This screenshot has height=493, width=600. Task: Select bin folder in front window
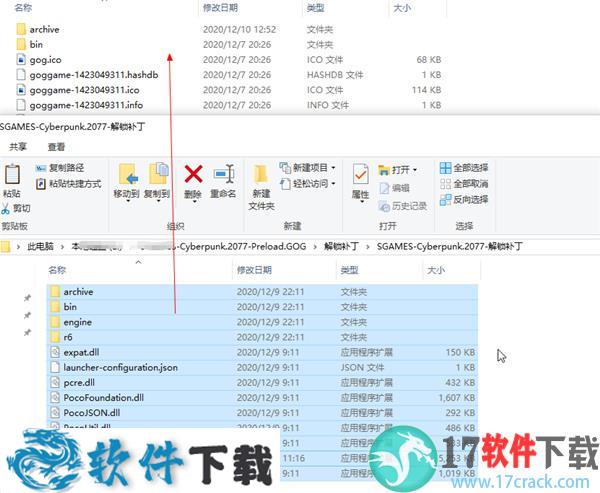[x=262, y=307]
